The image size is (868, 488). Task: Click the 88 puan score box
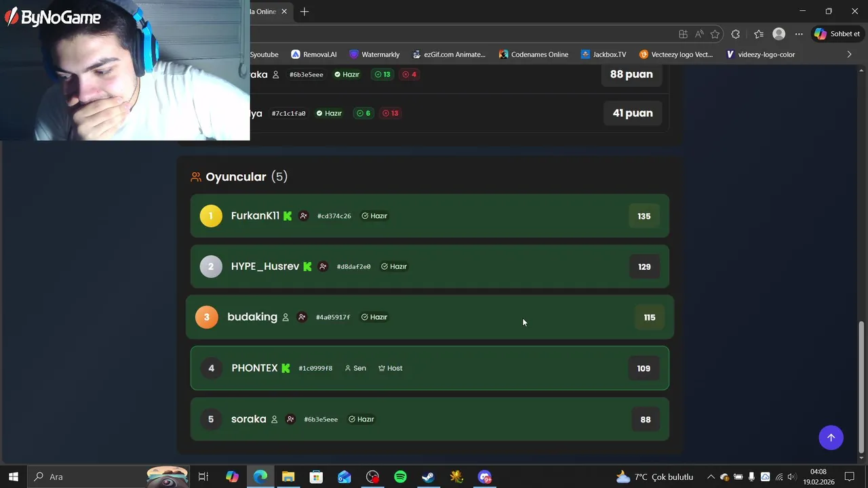[x=631, y=75]
